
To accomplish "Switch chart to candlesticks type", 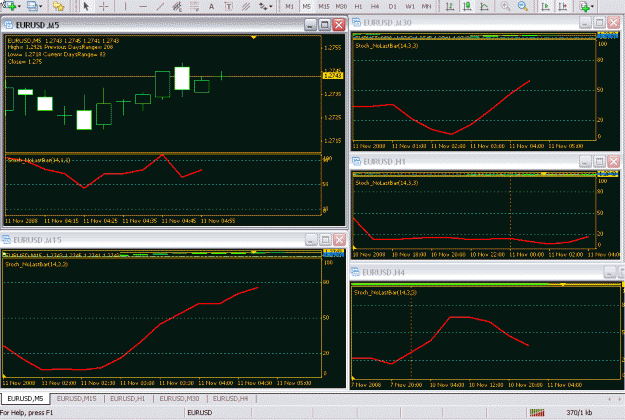I will tap(467, 6).
